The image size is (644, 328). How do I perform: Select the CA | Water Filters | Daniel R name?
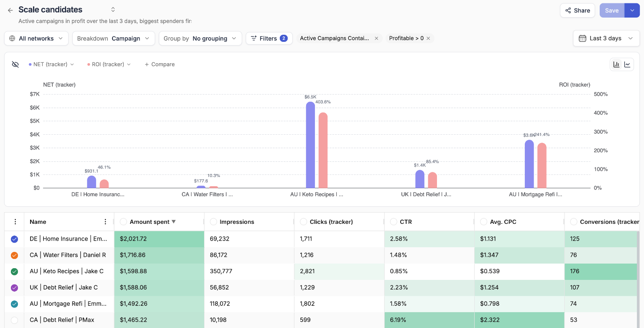[x=68, y=255]
